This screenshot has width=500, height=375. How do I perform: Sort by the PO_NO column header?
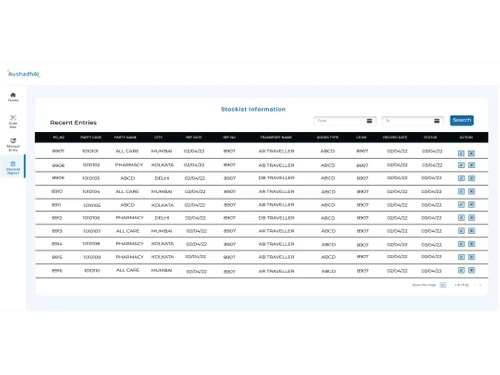59,137
